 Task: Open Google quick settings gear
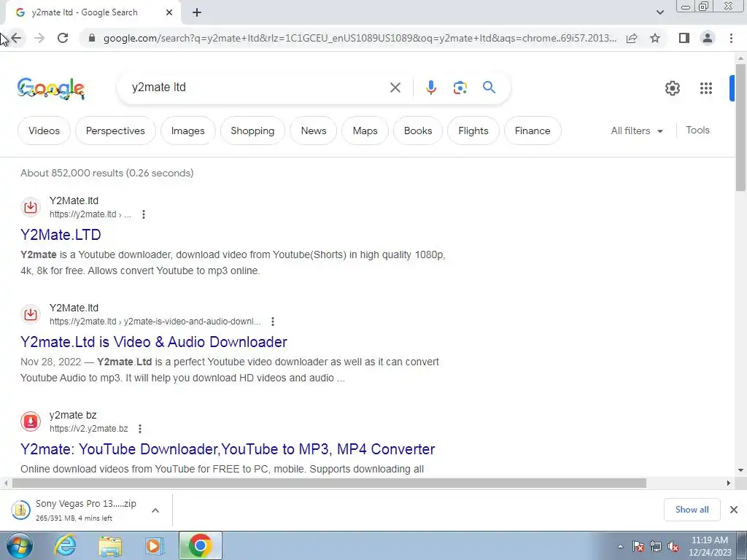pyautogui.click(x=672, y=88)
